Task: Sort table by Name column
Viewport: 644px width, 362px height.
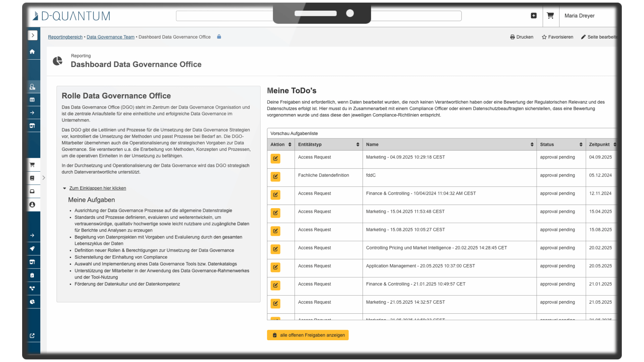Action: 532,144
